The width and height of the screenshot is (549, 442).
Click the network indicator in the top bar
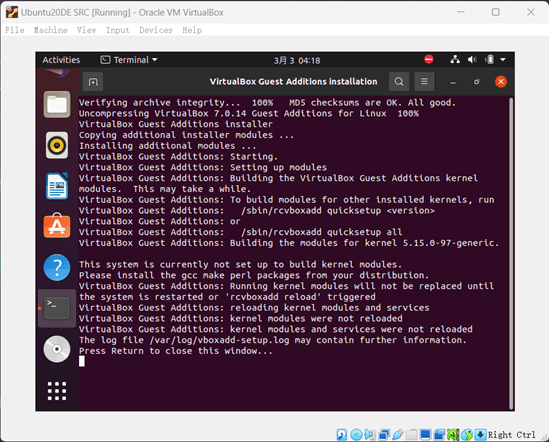455,60
